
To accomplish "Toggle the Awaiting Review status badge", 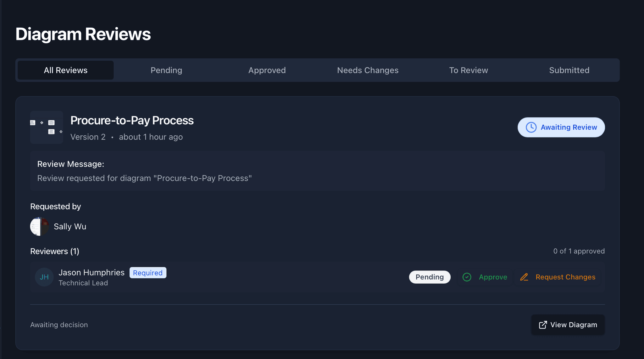I will coord(561,127).
